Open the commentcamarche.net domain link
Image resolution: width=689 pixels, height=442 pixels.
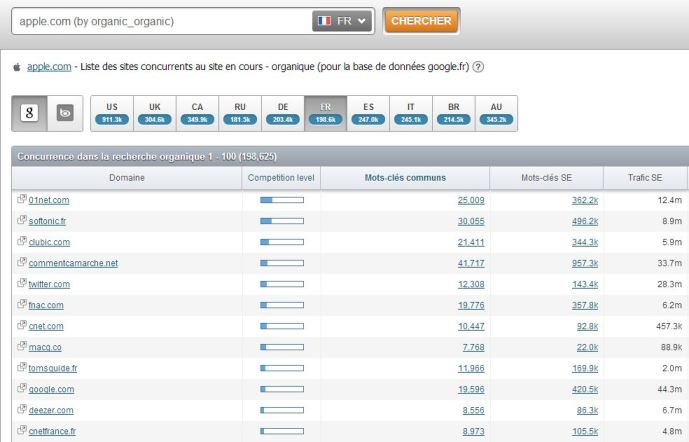[x=73, y=263]
